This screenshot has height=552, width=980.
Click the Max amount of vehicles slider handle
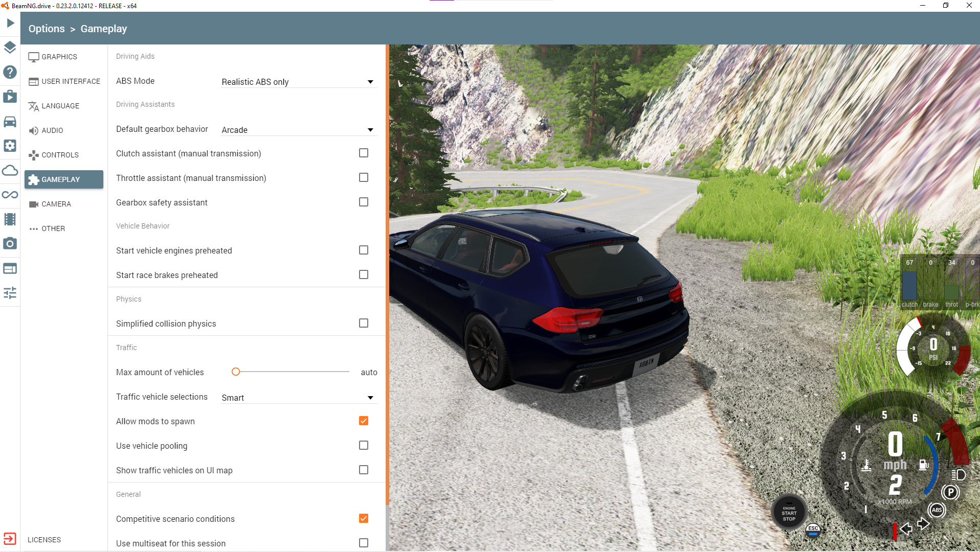[236, 372]
